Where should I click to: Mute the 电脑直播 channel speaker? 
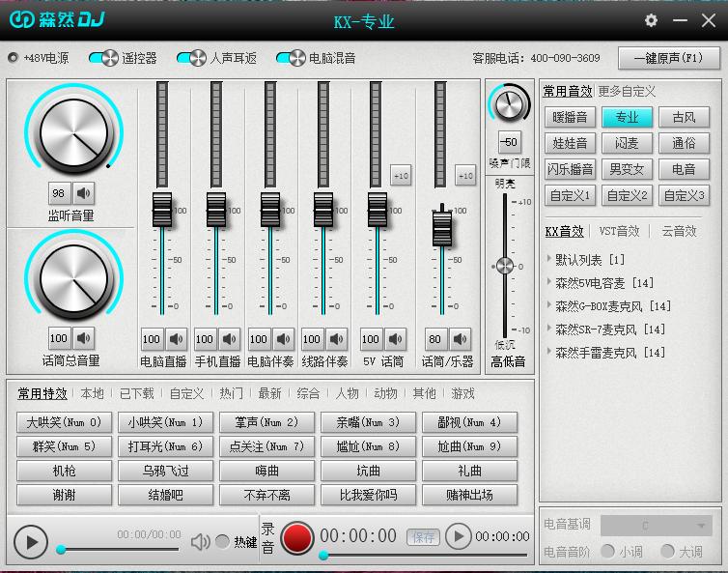(176, 339)
